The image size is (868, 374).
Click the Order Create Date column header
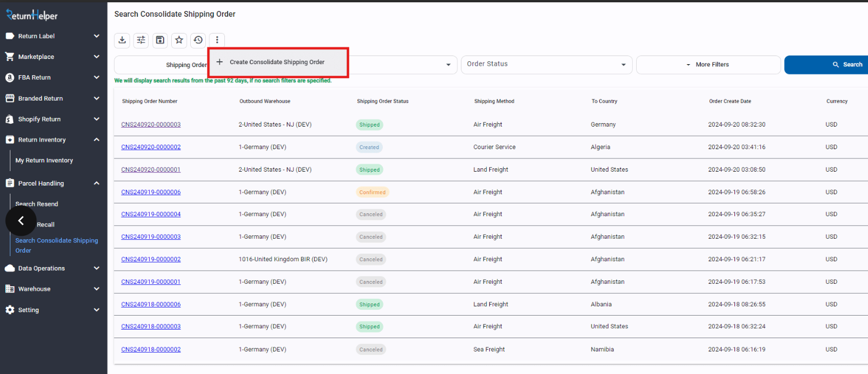730,102
